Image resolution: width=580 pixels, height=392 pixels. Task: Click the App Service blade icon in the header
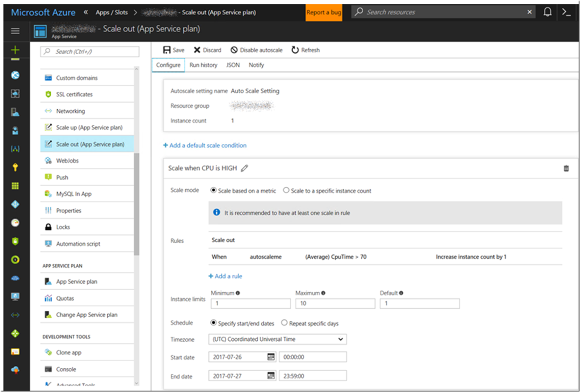click(40, 31)
